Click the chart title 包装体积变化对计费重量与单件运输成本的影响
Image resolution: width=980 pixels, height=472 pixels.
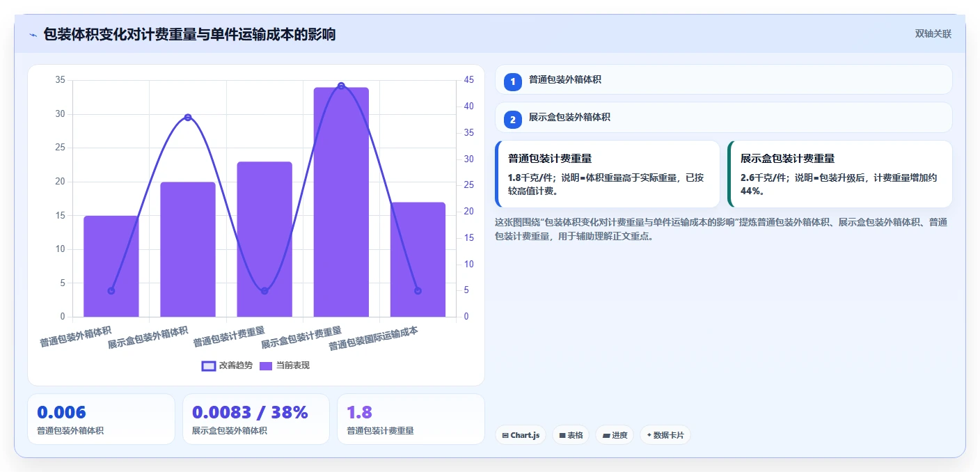(x=189, y=34)
